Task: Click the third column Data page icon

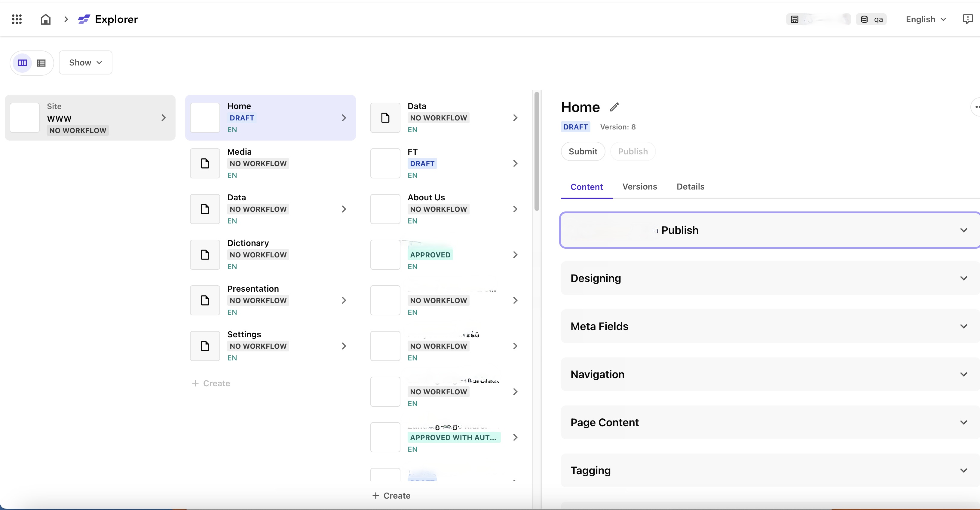Action: coord(385,118)
